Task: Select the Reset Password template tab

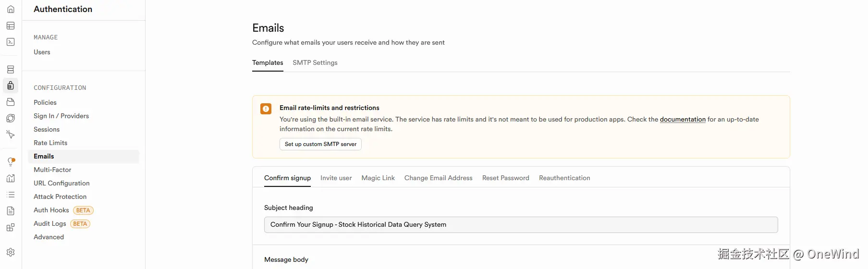Action: tap(505, 178)
